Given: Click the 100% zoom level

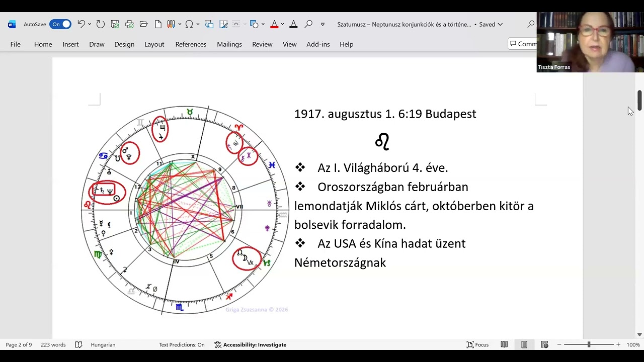Looking at the screenshot, I should (633, 345).
